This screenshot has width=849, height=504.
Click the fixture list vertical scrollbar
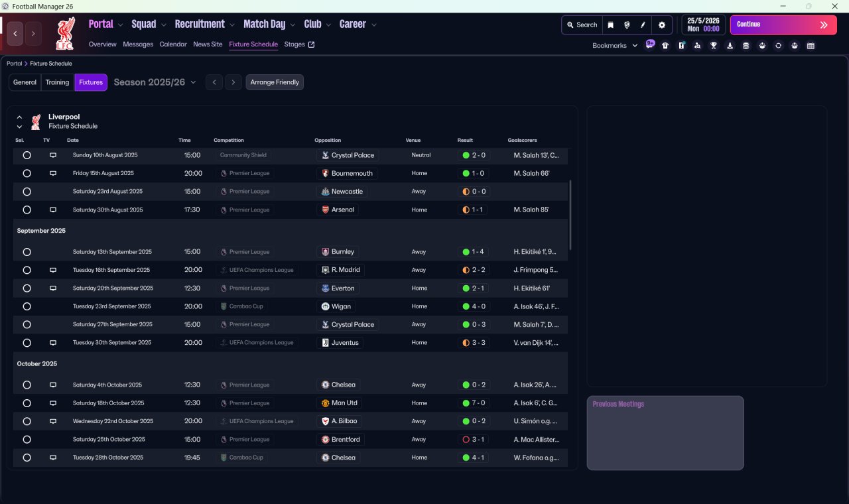[x=570, y=215]
